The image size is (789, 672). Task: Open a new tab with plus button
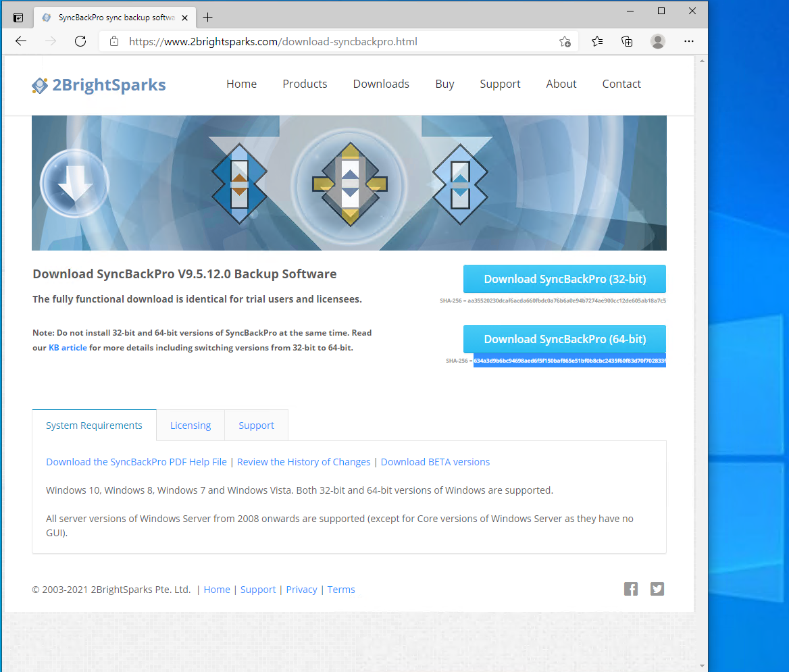click(x=207, y=18)
